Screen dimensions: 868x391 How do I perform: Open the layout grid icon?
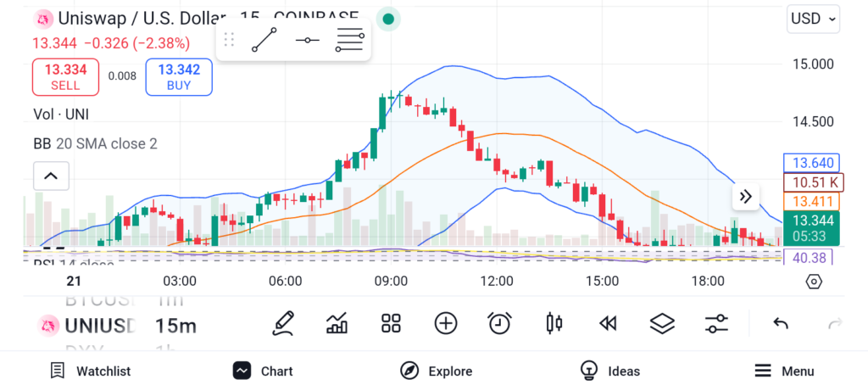pyautogui.click(x=391, y=323)
